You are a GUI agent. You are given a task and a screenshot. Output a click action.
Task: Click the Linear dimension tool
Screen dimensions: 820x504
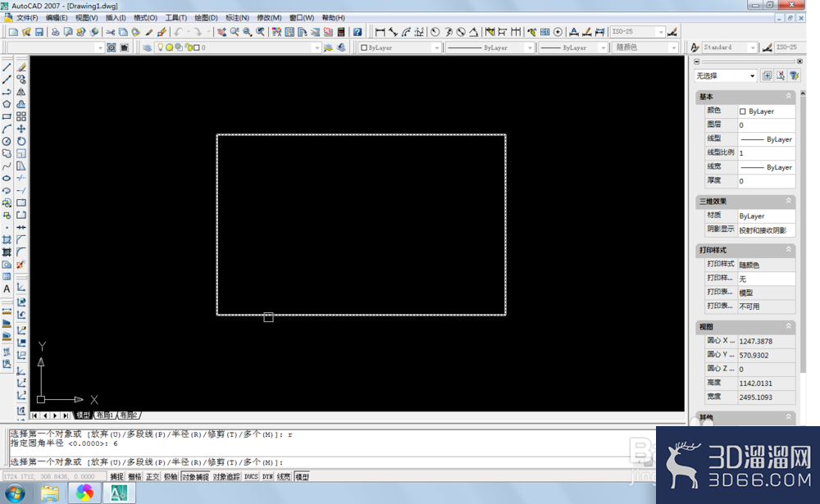380,32
